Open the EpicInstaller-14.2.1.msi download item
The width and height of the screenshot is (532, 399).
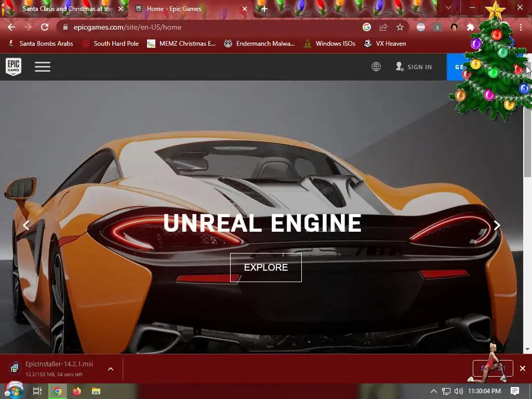(54, 368)
